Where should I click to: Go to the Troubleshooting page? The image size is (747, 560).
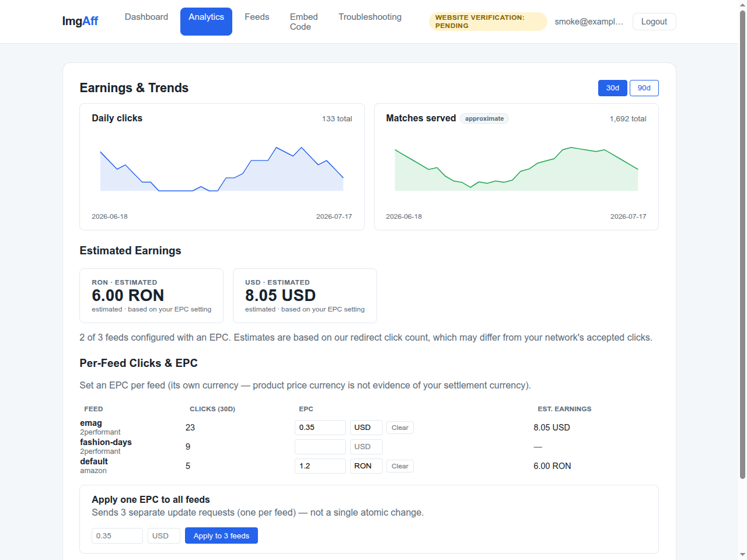point(370,17)
